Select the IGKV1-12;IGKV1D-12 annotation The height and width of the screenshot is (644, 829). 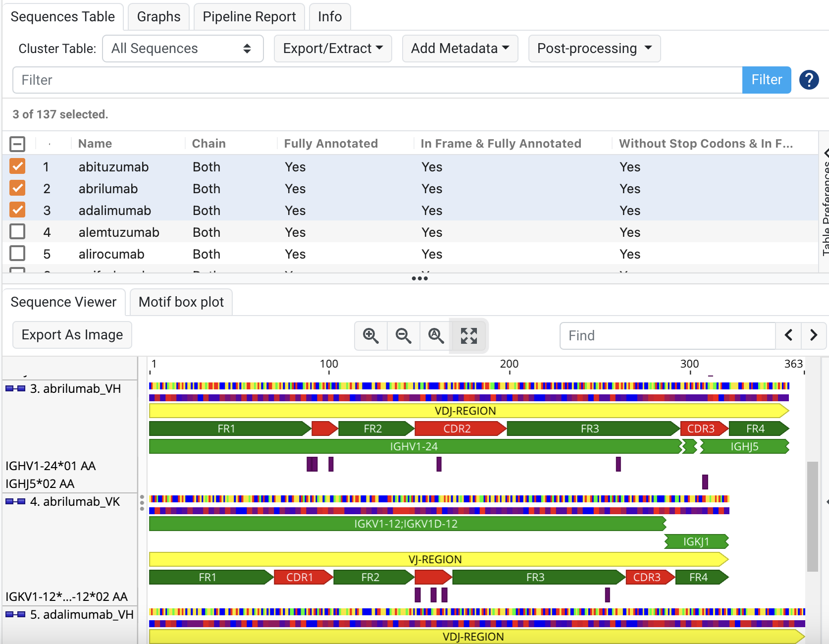(x=408, y=524)
